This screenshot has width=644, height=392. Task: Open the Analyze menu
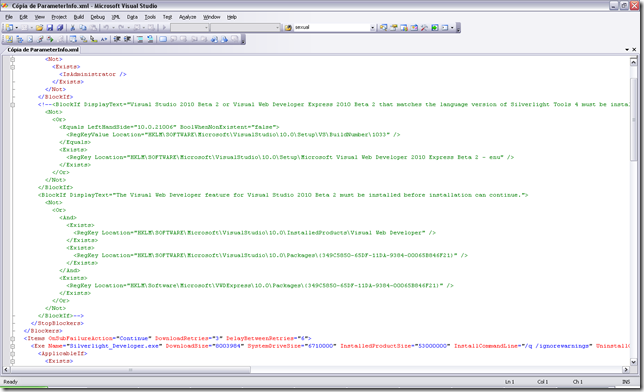pyautogui.click(x=187, y=17)
